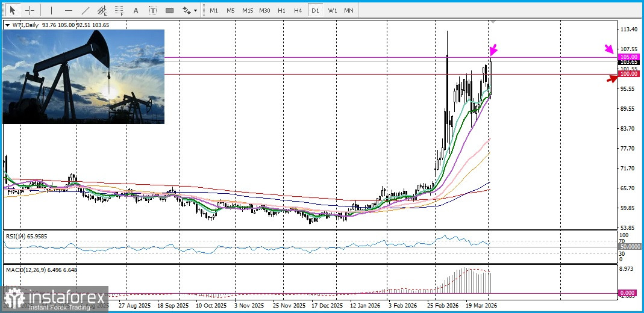644x313 pixels.
Task: Select the cursor arrow tool
Action: [12, 10]
